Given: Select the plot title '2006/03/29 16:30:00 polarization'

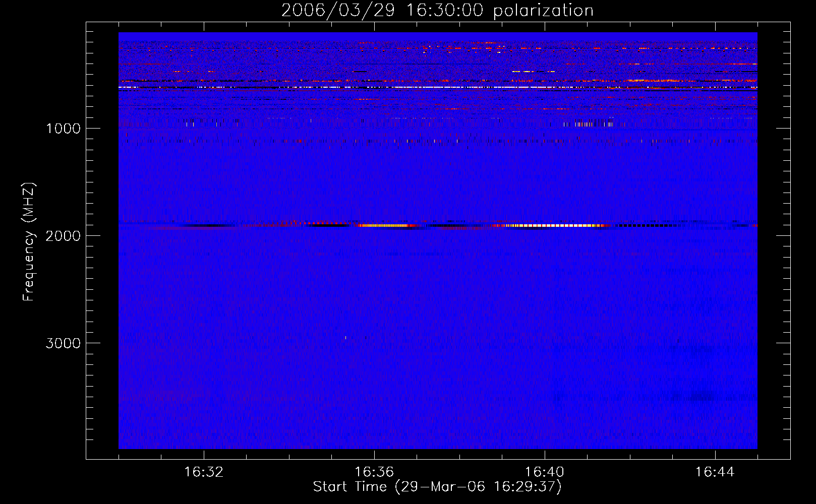Looking at the screenshot, I should coord(437,10).
